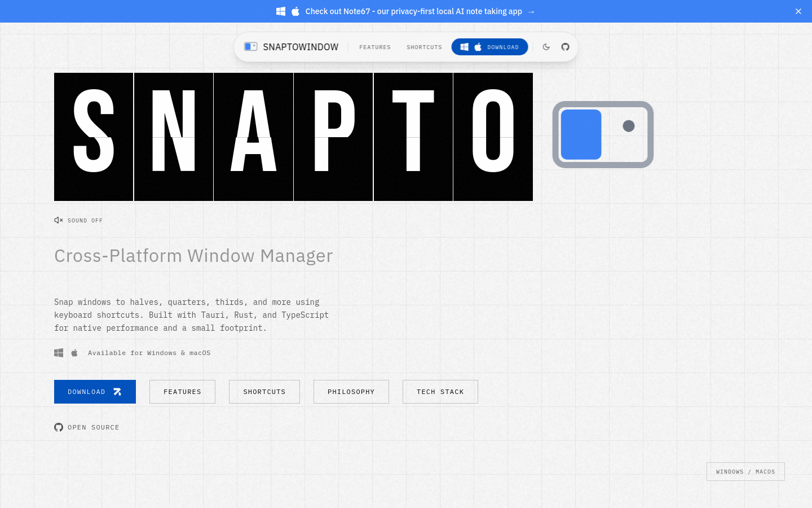
Task: Dismiss the Note67 announcement banner
Action: [798, 11]
